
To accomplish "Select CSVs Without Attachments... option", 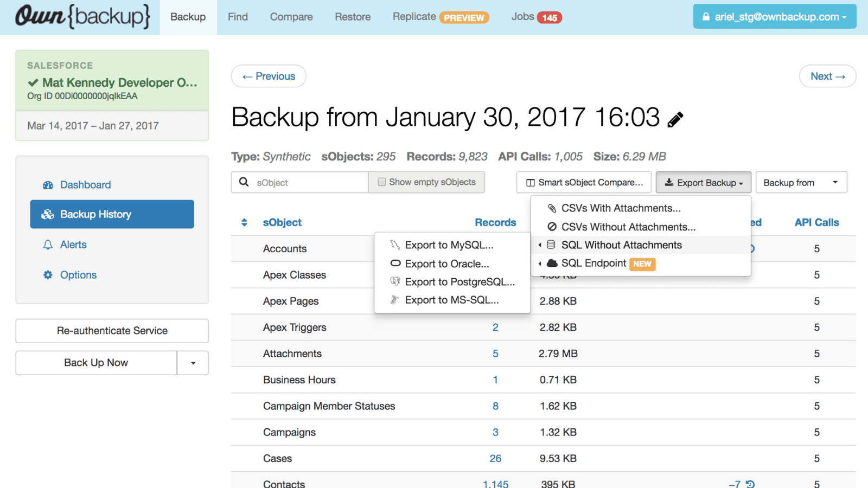I will 641,227.
